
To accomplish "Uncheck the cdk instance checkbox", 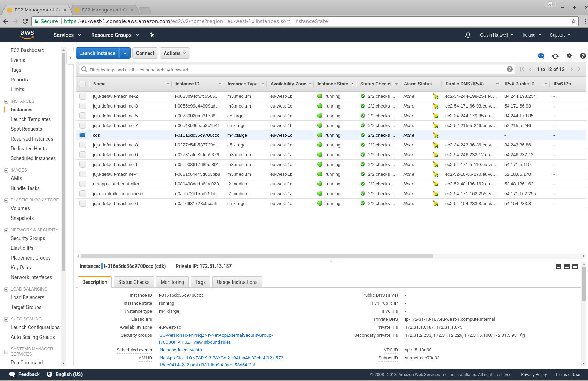I will [83, 135].
